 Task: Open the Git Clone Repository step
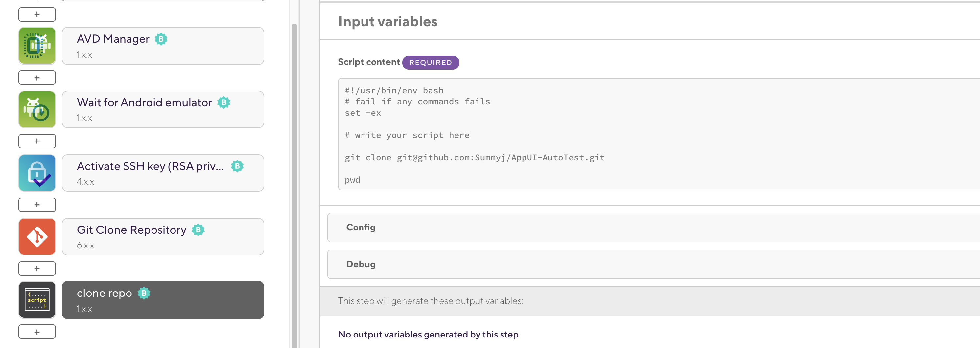click(163, 237)
